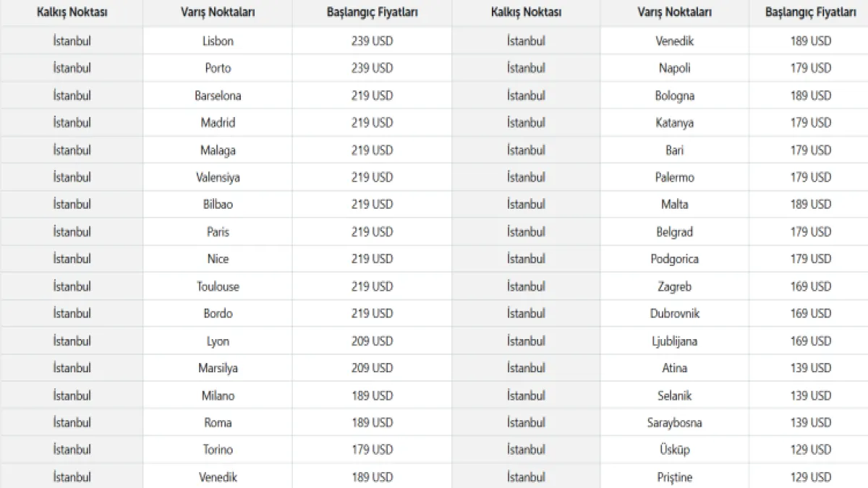Select the Podgorica destination cell

coord(674,259)
